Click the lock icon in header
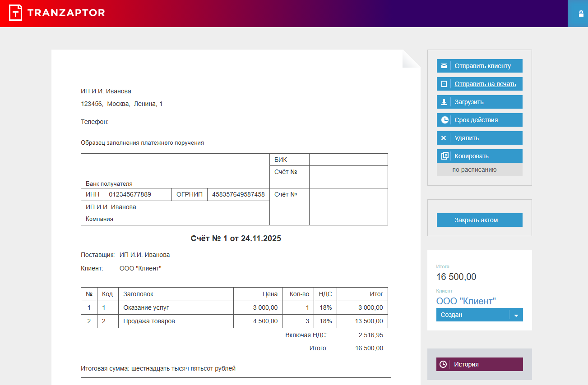Screen dimensions: 588x385 (x=581, y=14)
